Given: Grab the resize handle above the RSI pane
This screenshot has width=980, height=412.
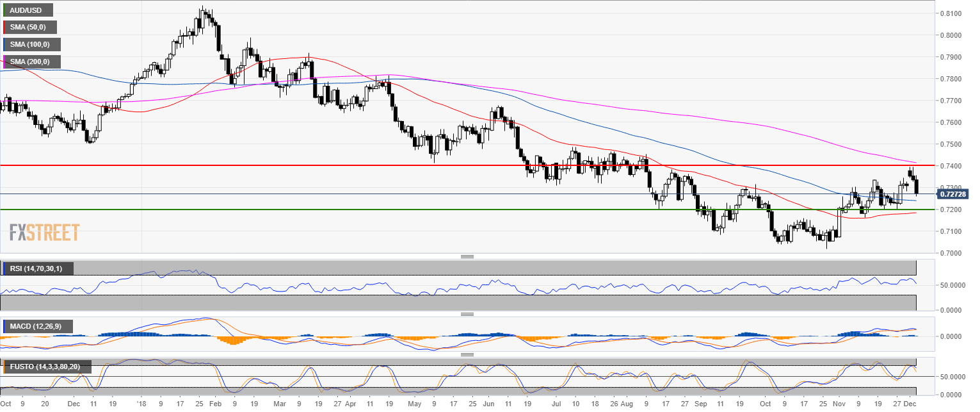Looking at the screenshot, I should coord(467,256).
